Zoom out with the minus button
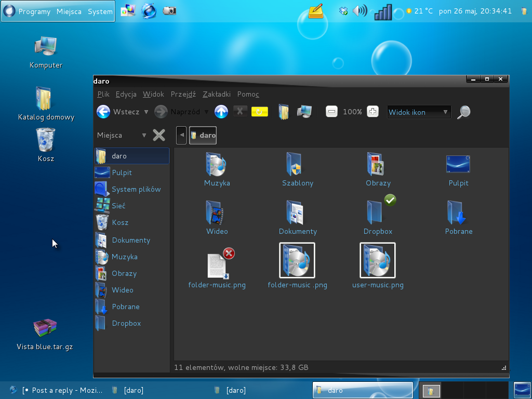The width and height of the screenshot is (532, 399). [331, 112]
